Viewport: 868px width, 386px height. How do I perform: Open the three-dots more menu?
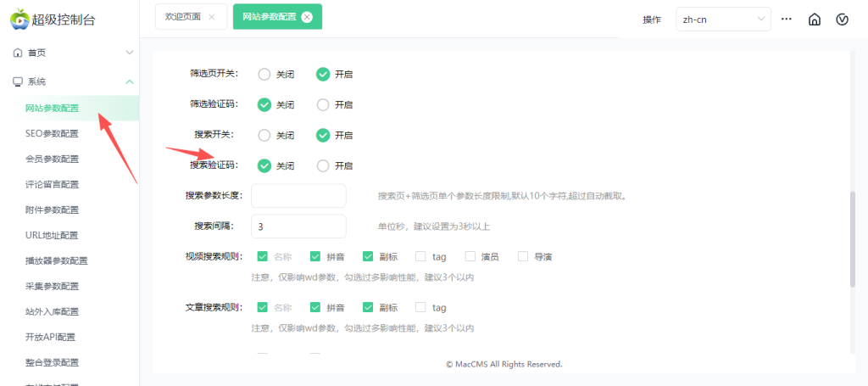point(786,19)
